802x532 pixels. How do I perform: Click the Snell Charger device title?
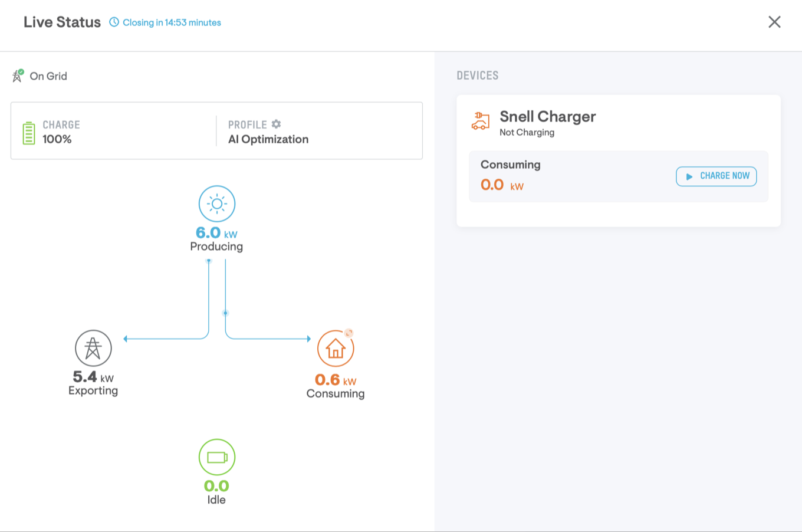click(547, 117)
